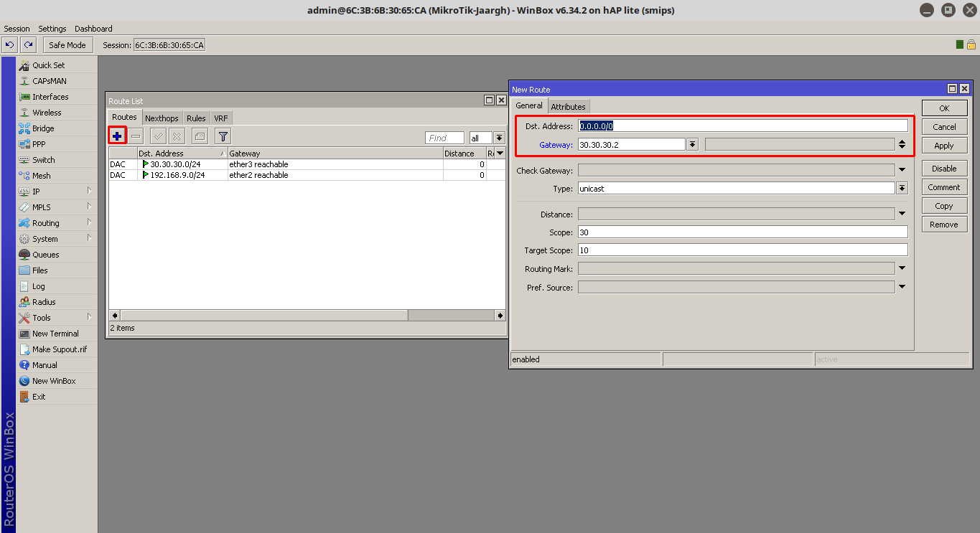980x533 pixels.
Task: Open the Type dropdown showing unicast
Action: click(x=902, y=187)
